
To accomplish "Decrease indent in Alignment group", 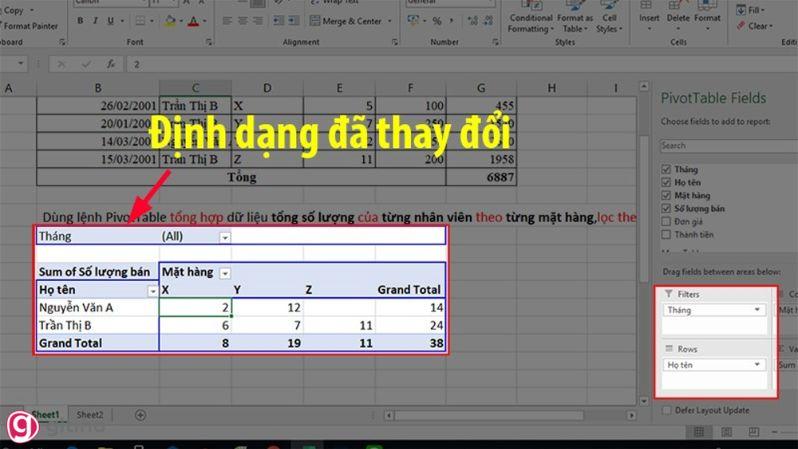I will pyautogui.click(x=278, y=21).
